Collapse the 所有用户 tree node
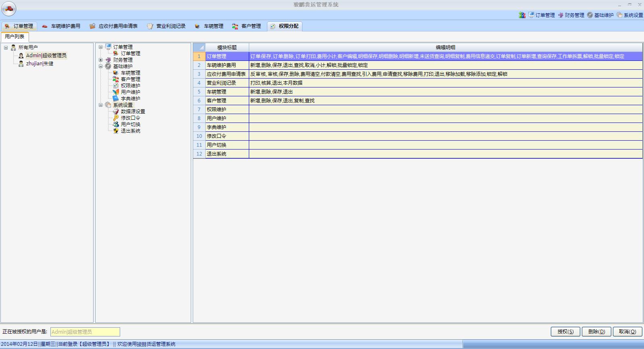 pyautogui.click(x=6, y=48)
